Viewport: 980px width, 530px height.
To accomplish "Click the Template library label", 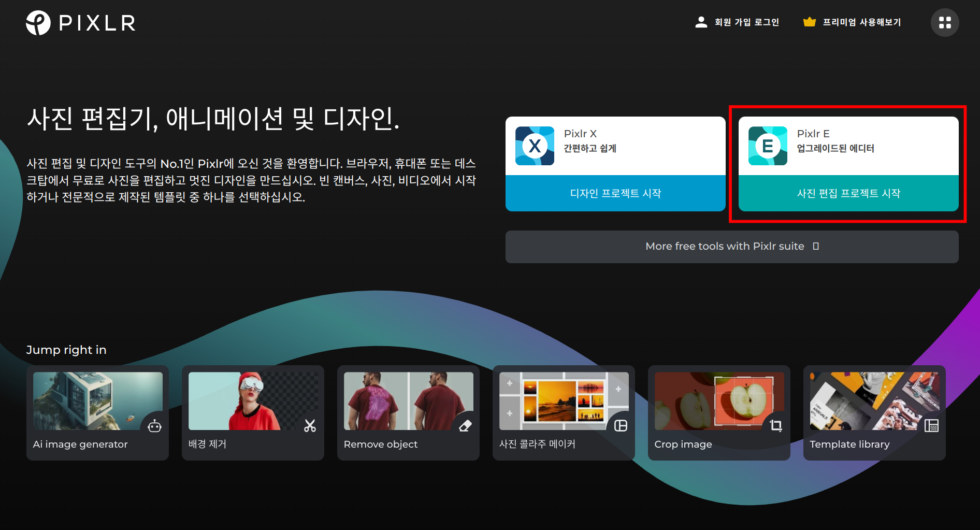I will click(849, 445).
